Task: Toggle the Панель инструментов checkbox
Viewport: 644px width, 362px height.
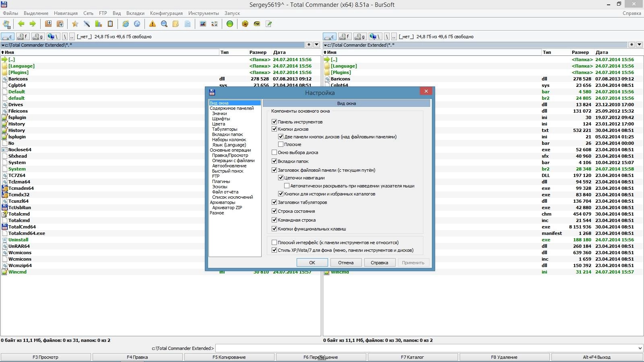Action: pyautogui.click(x=274, y=121)
